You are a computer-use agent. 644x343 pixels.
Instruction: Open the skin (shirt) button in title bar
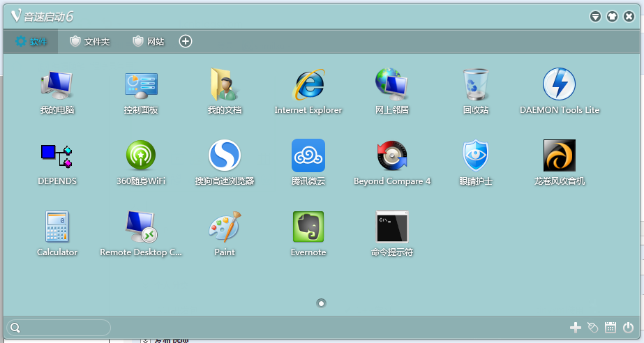(612, 17)
